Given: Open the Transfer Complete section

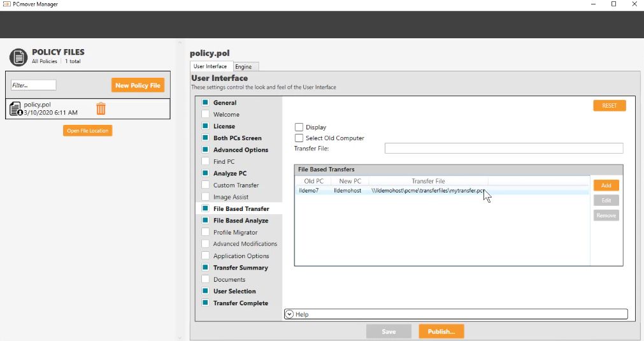Looking at the screenshot, I should coord(241,303).
